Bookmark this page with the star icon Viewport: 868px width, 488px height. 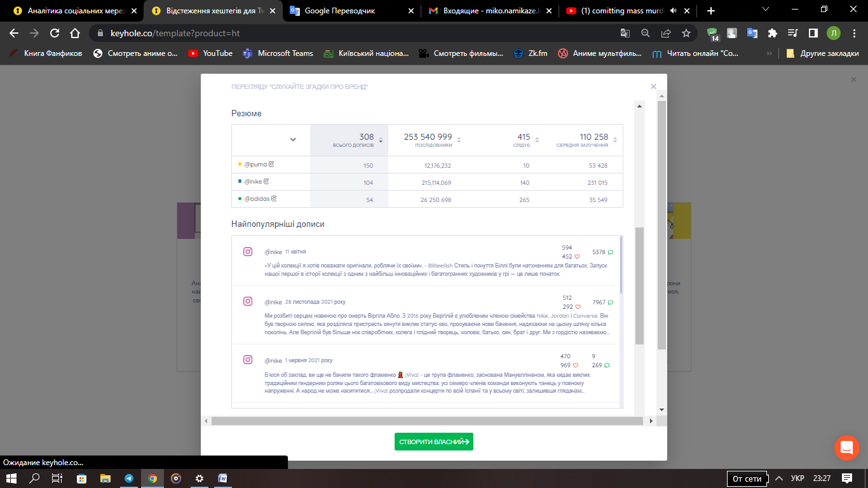pos(686,33)
